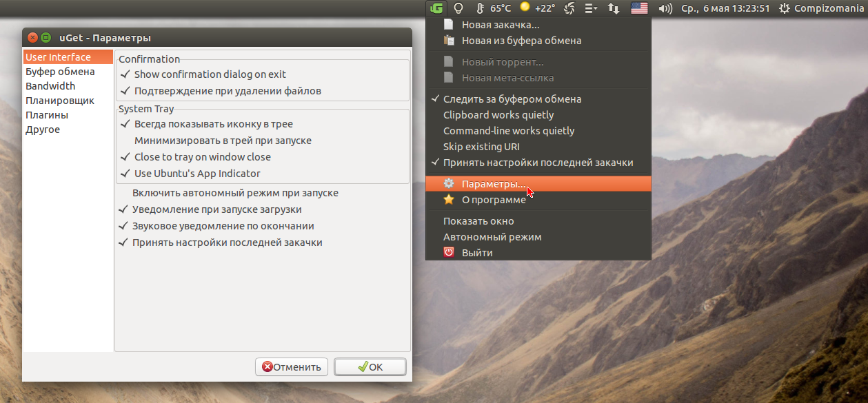Click the gear icon beside Параметры
This screenshot has width=868, height=403.
click(449, 183)
